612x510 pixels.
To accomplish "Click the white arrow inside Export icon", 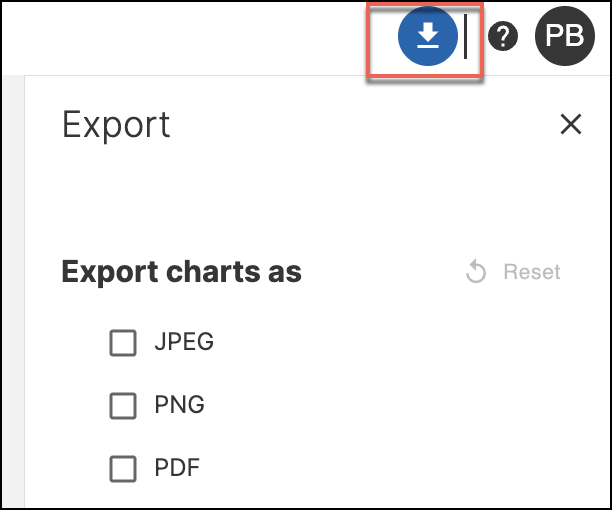I will pyautogui.click(x=428, y=36).
